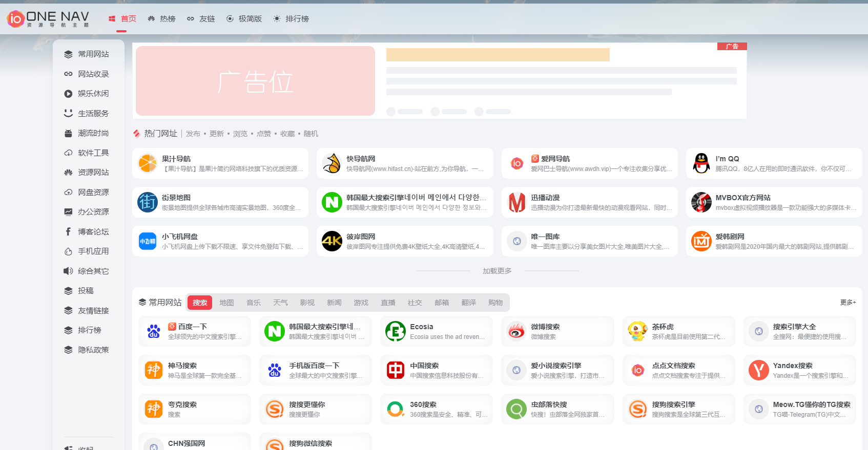The image size is (868, 450).
Task: Select 网盘资源 in the sidebar
Action: (x=93, y=192)
